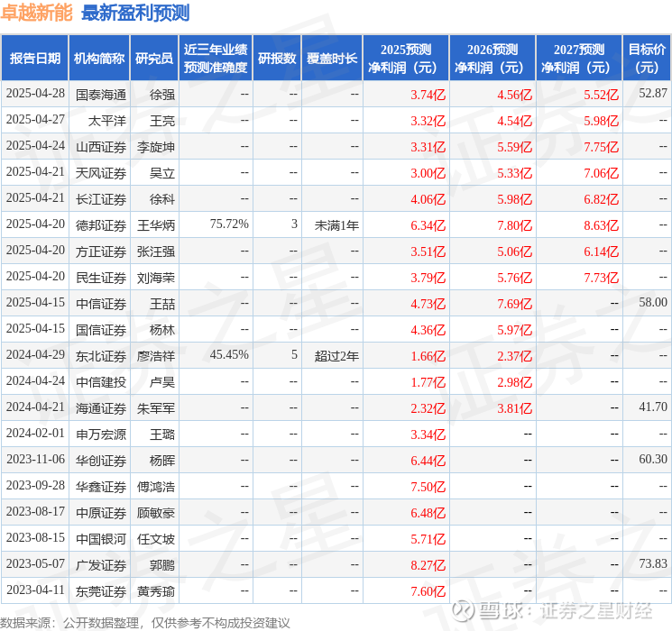Select institution 中信证券
The height and width of the screenshot is (631, 672).
pos(101,304)
